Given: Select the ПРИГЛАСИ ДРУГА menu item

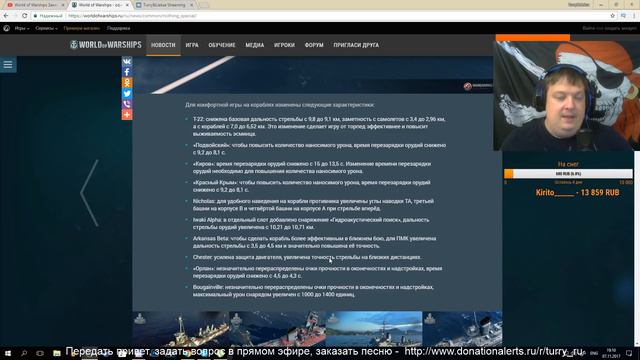Looking at the screenshot, I should [356, 45].
